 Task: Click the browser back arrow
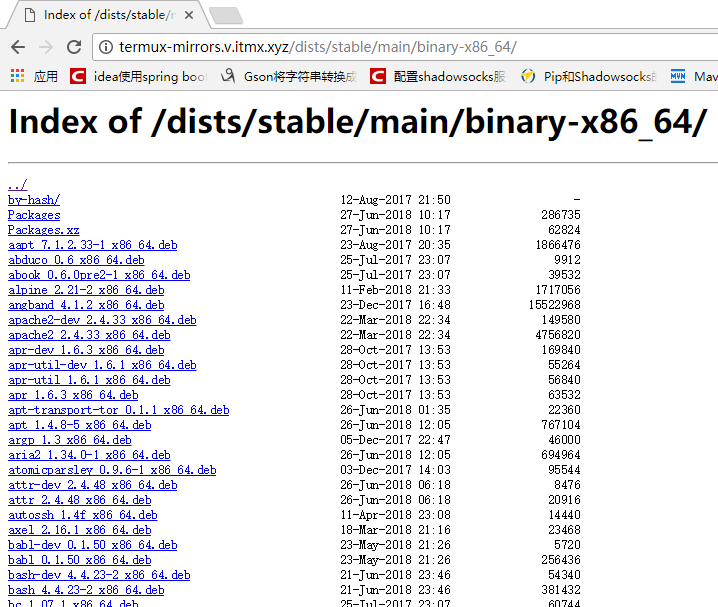(x=18, y=47)
